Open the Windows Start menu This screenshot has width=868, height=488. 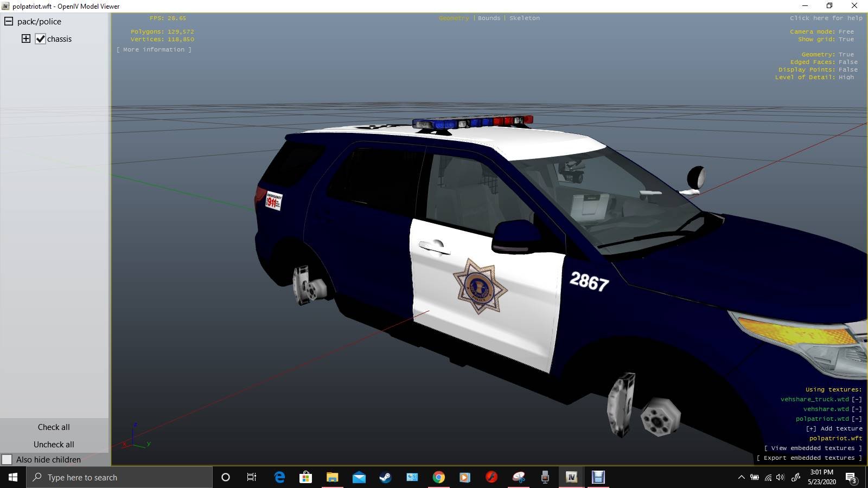(13, 477)
